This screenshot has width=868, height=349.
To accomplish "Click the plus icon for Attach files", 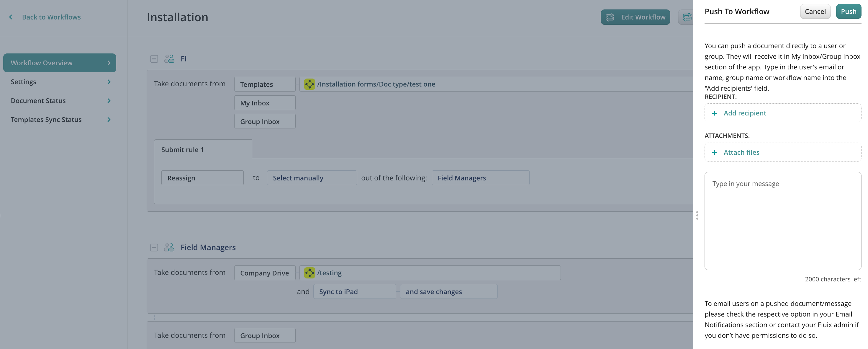I will 714,152.
